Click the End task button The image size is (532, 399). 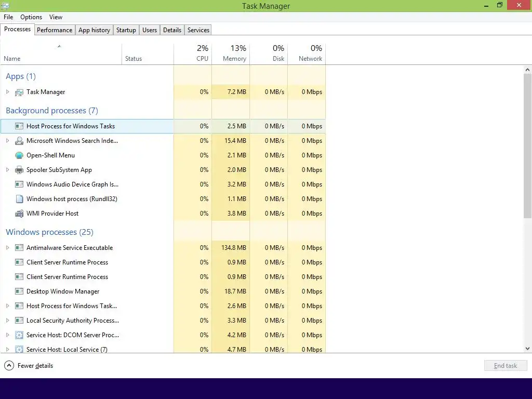pos(506,366)
